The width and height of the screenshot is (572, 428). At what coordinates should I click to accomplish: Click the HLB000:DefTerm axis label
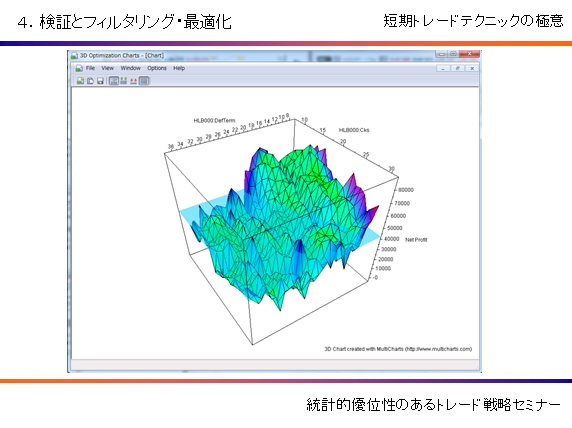click(x=214, y=120)
